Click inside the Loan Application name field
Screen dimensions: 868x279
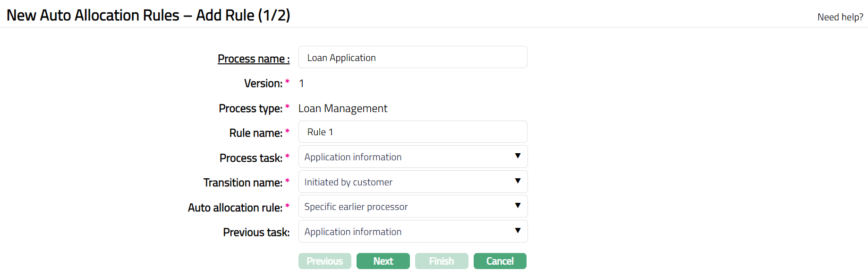pyautogui.click(x=412, y=57)
